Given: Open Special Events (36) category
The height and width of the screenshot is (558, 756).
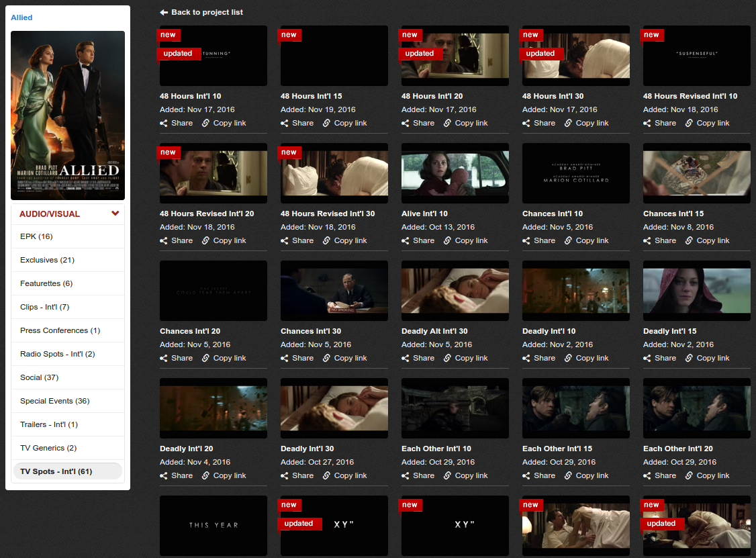Looking at the screenshot, I should (68, 402).
